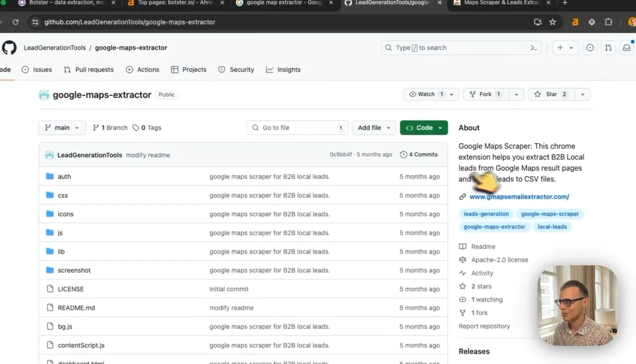This screenshot has width=636, height=364.
Task: View site information icon in address bar
Action: click(35, 22)
